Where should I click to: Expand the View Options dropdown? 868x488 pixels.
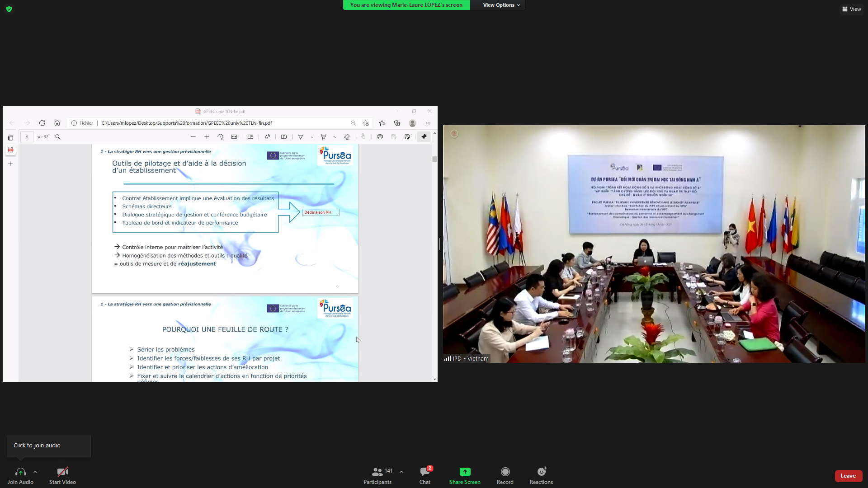tap(501, 5)
